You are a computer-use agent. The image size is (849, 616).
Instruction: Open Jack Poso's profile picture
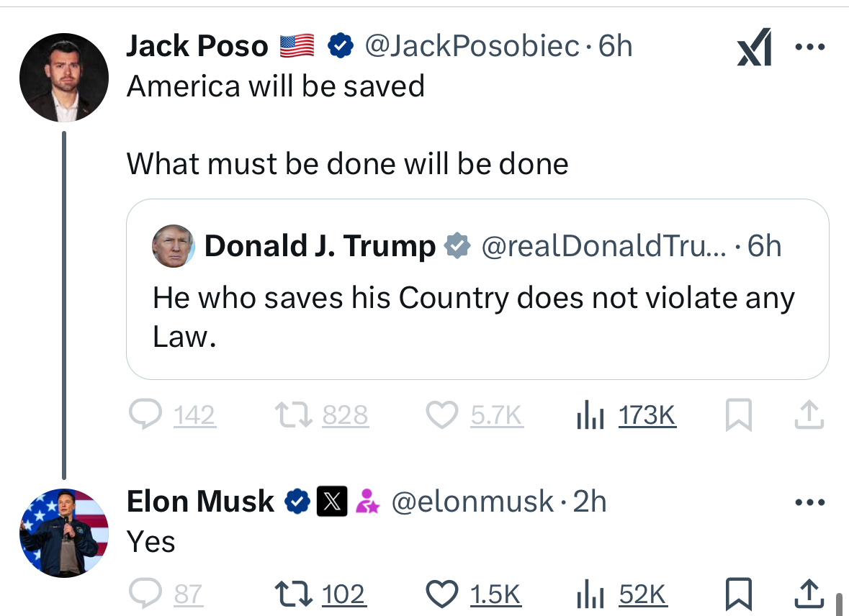coord(63,78)
